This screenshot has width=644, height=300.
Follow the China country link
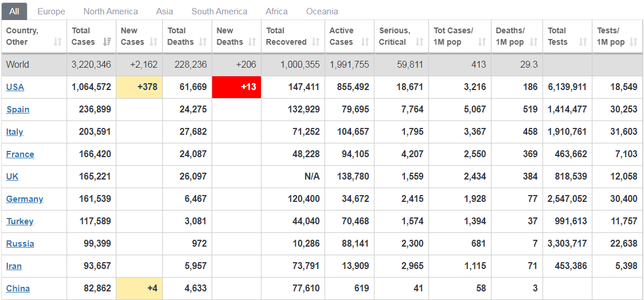point(18,289)
